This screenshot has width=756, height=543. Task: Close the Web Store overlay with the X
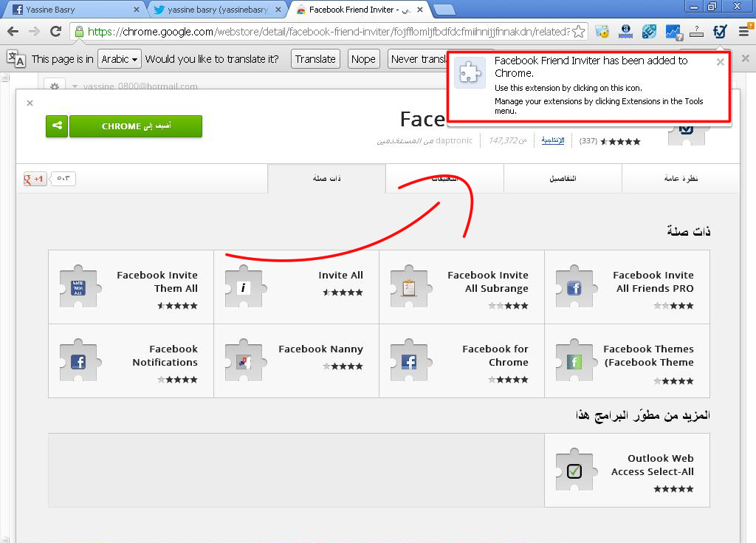click(x=30, y=103)
